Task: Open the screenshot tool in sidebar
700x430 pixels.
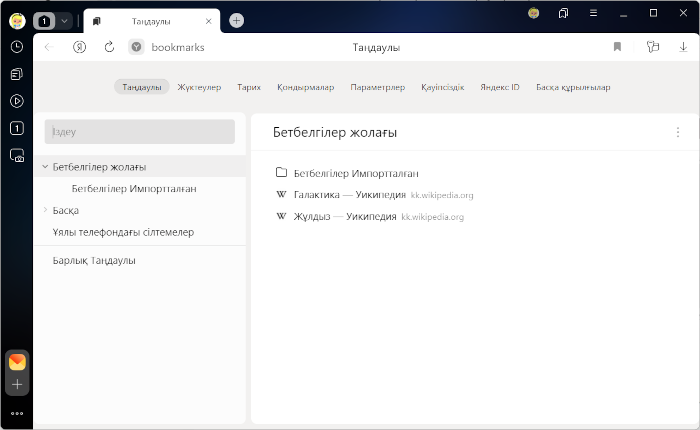Action: pos(17,155)
